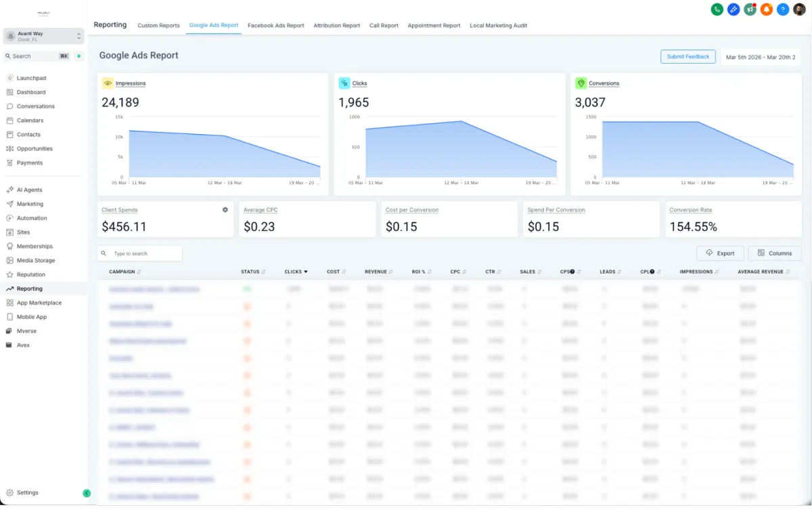Open the Columns button
Image resolution: width=812 pixels, height=514 pixels.
click(775, 253)
